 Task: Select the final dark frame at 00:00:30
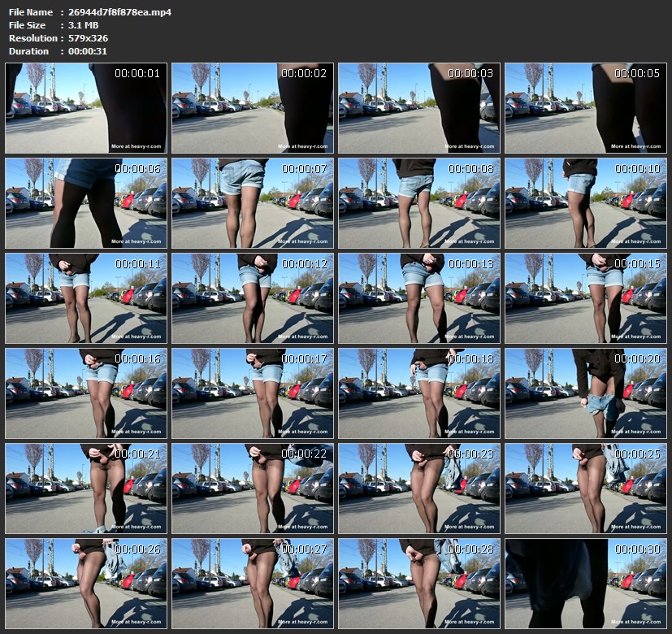(x=586, y=584)
